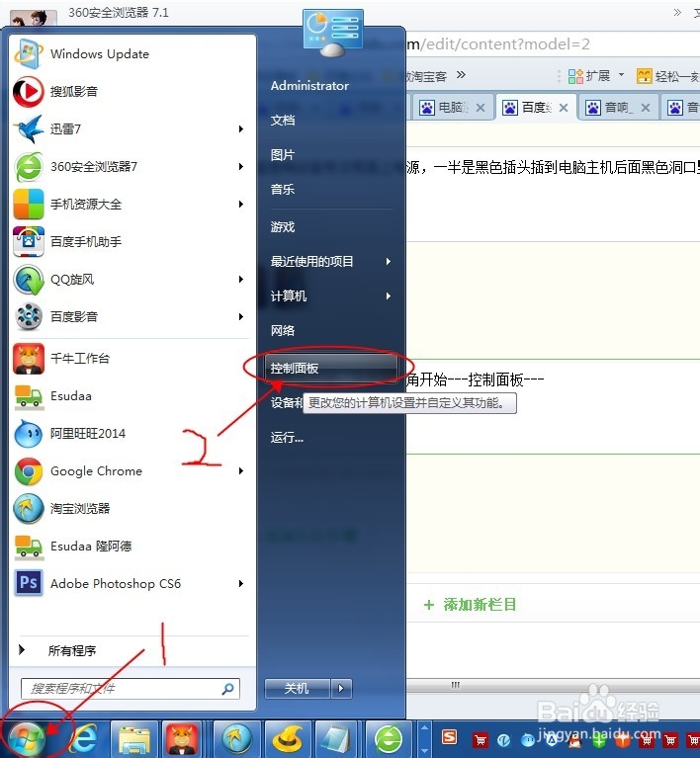Open Internet Explorer from the taskbar
Screen dimensions: 700x758
85,738
